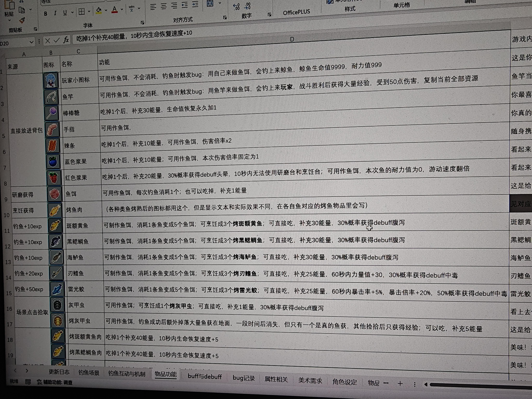Click the increase decimal places icon
The height and width of the screenshot is (399, 532).
(236, 6)
